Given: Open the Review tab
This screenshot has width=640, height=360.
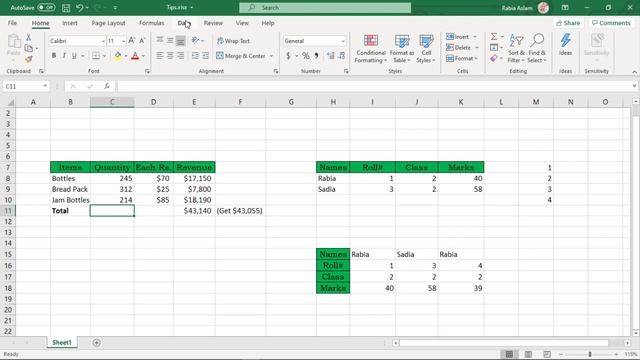Looking at the screenshot, I should [213, 23].
